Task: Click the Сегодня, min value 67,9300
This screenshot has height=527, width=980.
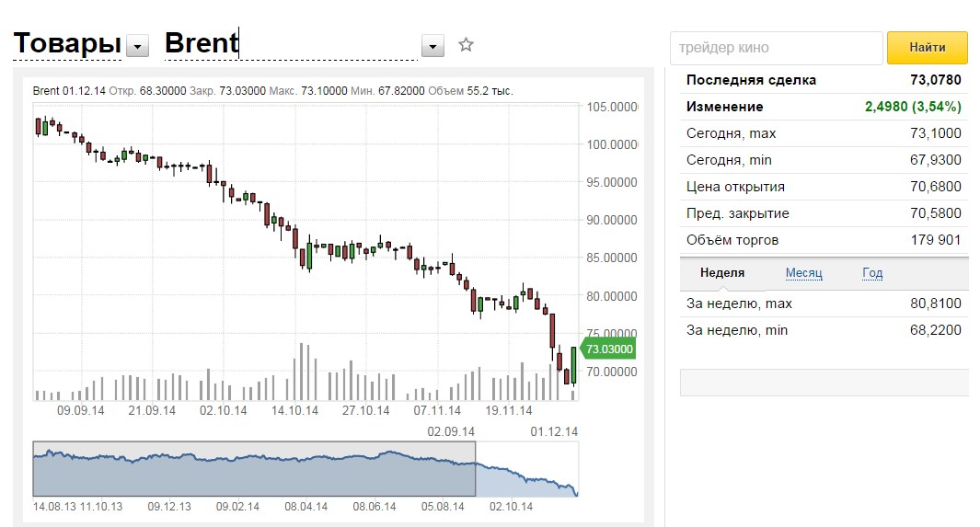Action: [936, 160]
